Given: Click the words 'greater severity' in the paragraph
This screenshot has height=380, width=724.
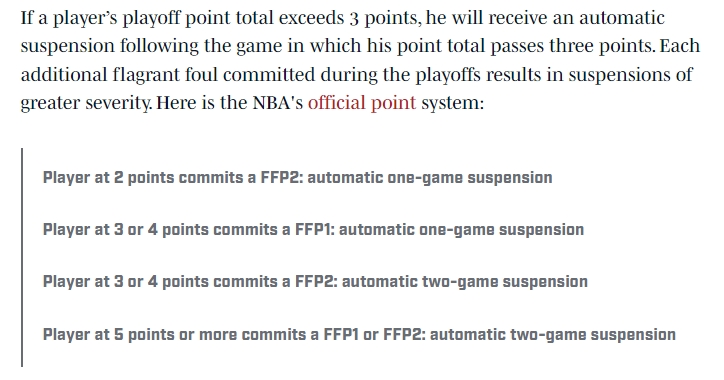Looking at the screenshot, I should tap(86, 103).
